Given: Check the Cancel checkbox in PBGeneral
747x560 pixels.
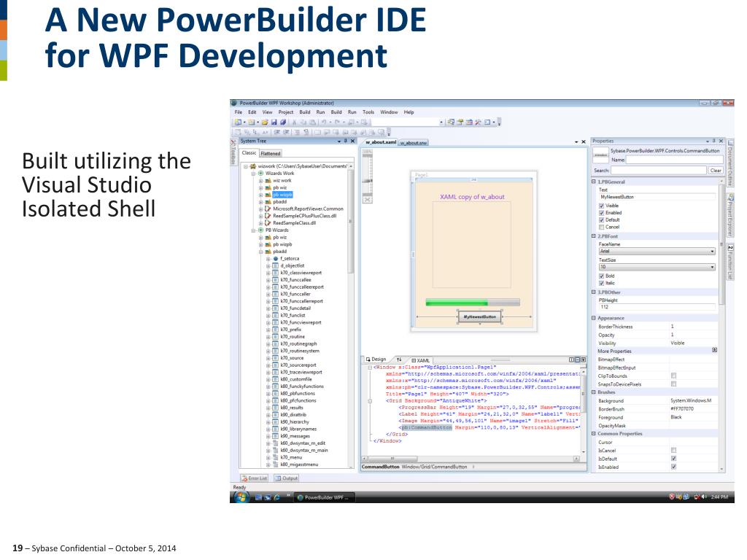Looking at the screenshot, I should pos(601,227).
